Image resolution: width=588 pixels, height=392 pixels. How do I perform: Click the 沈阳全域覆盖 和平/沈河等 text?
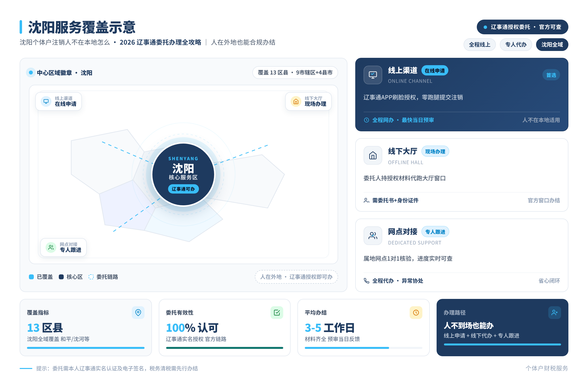pos(58,339)
